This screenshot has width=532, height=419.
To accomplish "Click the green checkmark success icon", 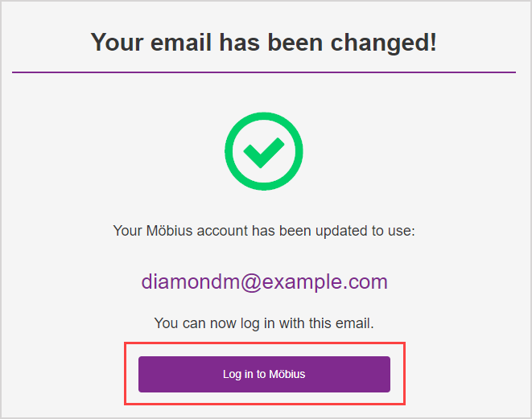I will click(264, 151).
